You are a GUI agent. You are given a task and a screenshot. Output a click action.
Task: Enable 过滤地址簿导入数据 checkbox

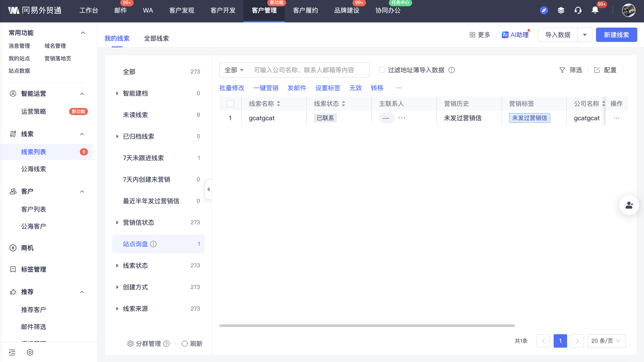382,70
